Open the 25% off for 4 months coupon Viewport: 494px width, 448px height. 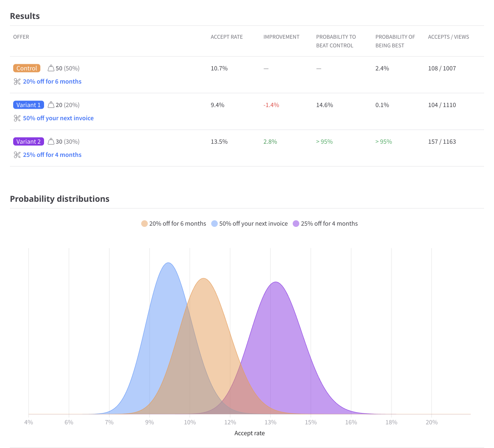[52, 154]
